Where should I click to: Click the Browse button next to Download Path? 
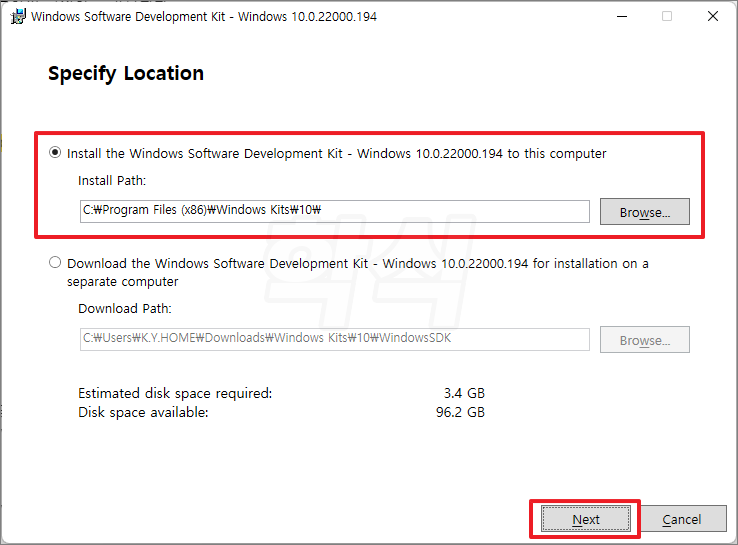click(x=644, y=339)
